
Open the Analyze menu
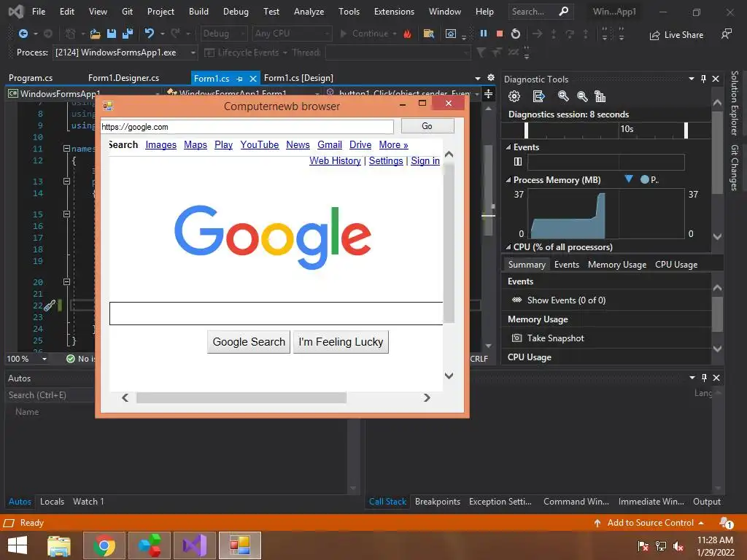point(309,12)
